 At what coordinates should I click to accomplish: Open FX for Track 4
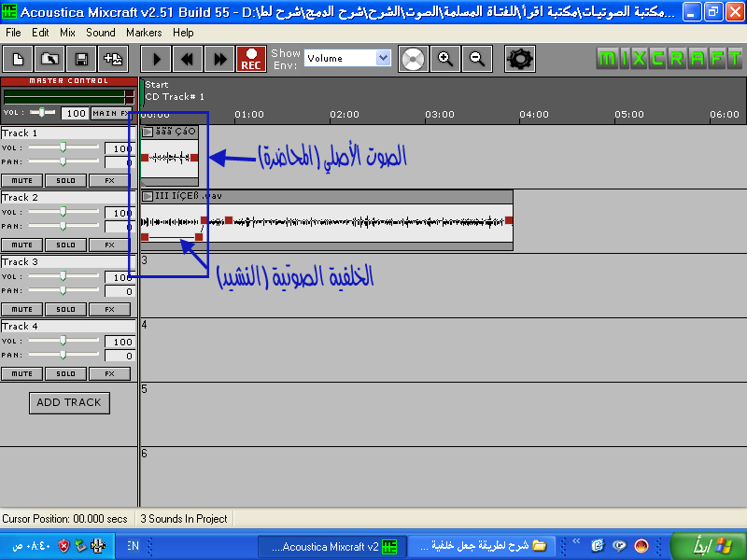click(x=109, y=374)
